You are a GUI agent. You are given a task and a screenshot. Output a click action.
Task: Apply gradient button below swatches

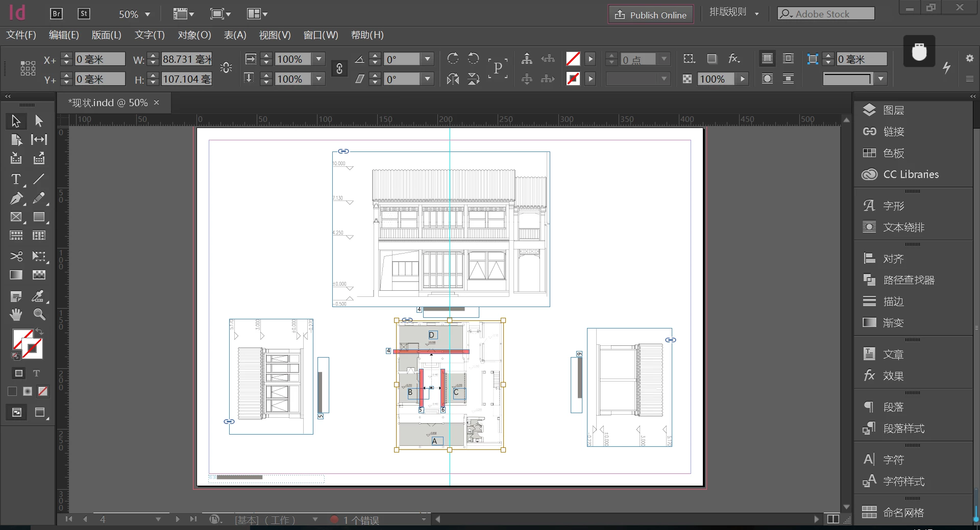[x=28, y=391]
